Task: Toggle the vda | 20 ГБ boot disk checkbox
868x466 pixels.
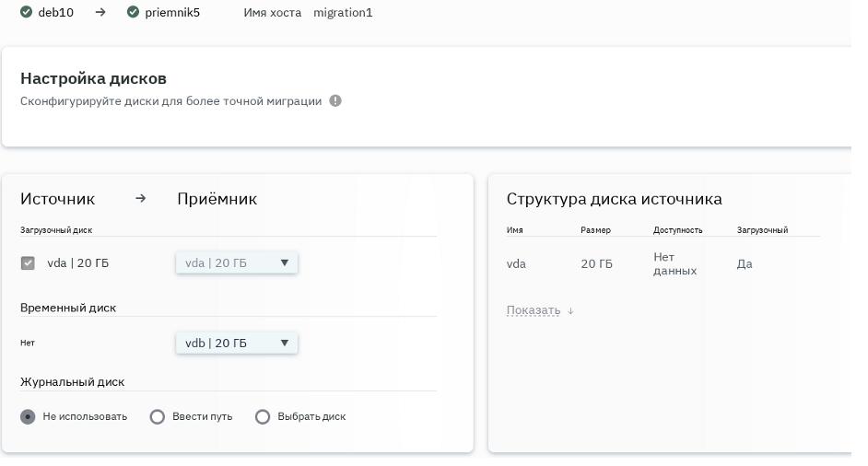Action: 28,263
